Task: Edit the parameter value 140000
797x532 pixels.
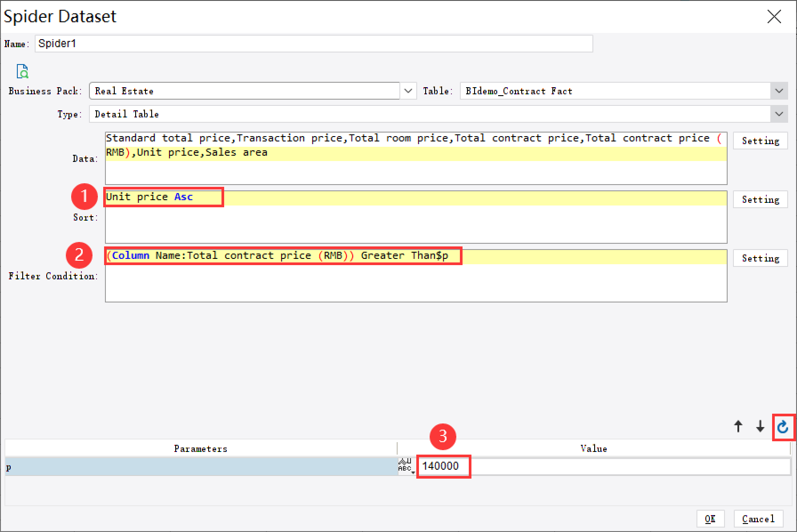Action: (x=443, y=466)
